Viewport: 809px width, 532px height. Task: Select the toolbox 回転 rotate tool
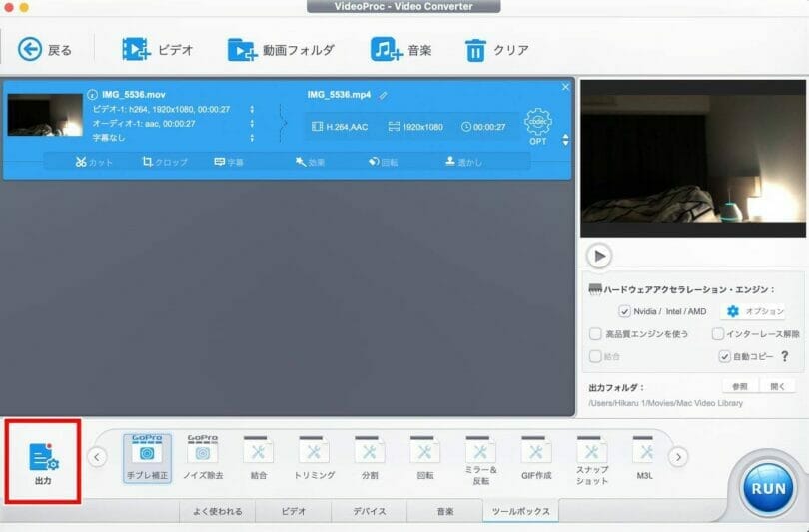425,458
